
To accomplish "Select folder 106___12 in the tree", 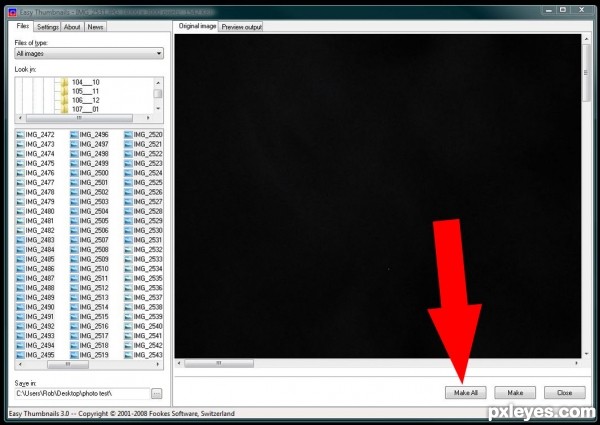I will tap(85, 100).
